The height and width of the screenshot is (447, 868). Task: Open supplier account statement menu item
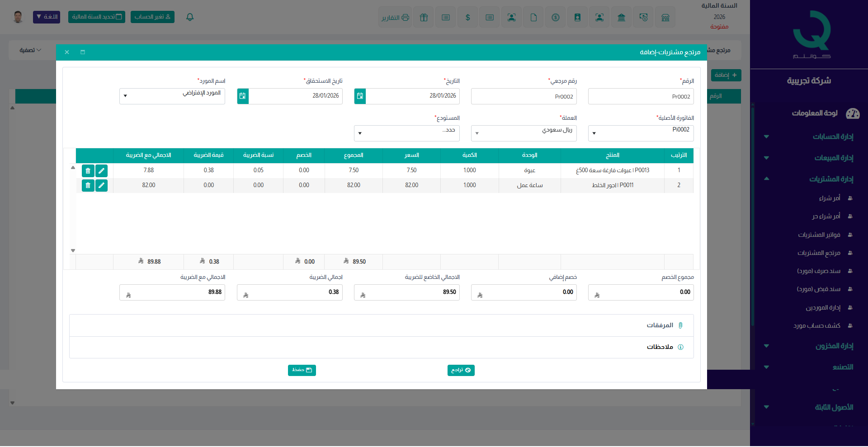pos(816,325)
